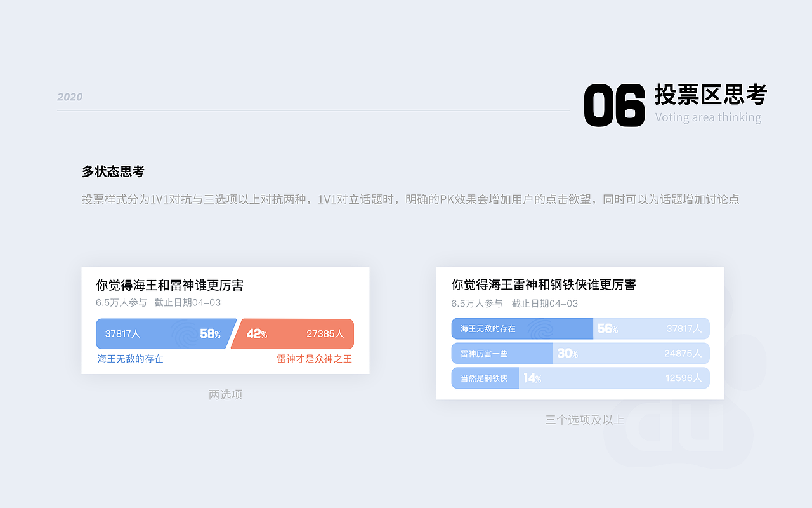Click the poll title 你觉得海王雷神和钢铁侠谁更厉害
The width and height of the screenshot is (812, 508).
544,284
